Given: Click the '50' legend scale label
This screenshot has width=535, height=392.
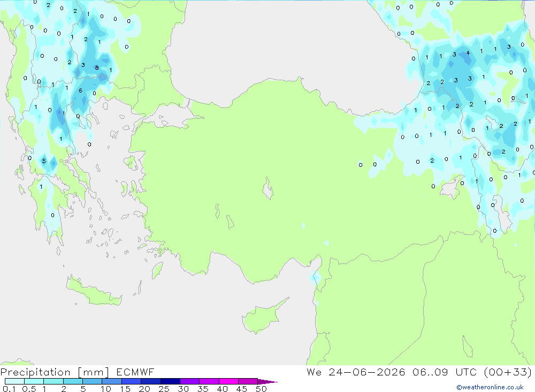Looking at the screenshot, I should click(x=261, y=389).
